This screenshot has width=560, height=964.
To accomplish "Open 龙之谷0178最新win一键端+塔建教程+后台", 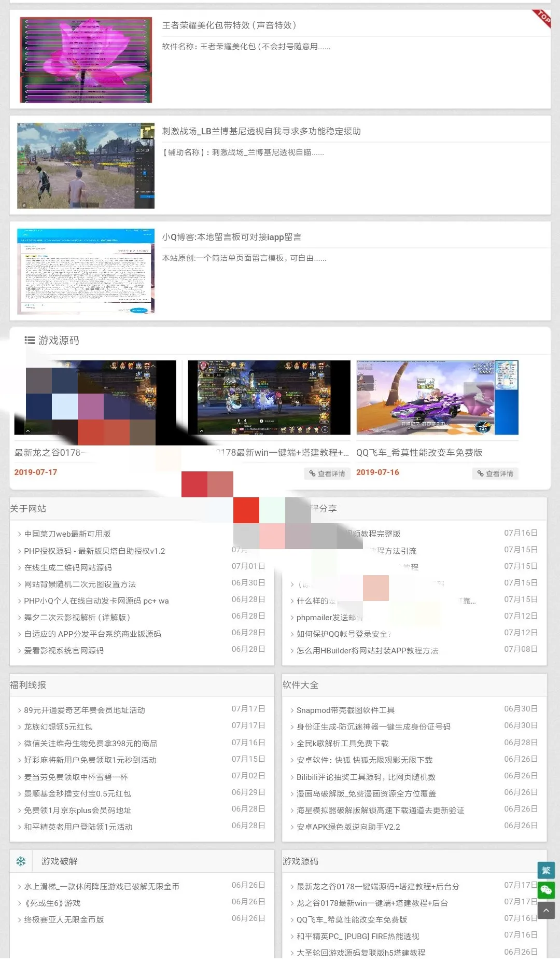I will (x=372, y=903).
